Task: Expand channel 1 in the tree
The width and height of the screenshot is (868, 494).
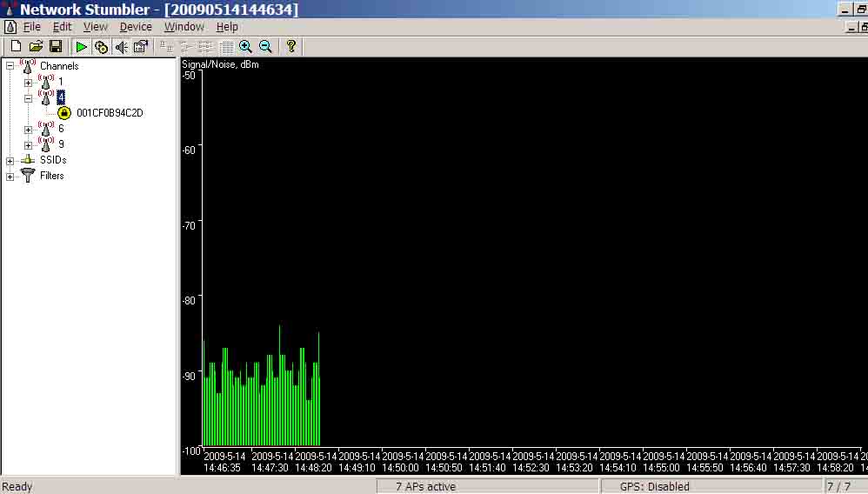Action: pos(28,83)
